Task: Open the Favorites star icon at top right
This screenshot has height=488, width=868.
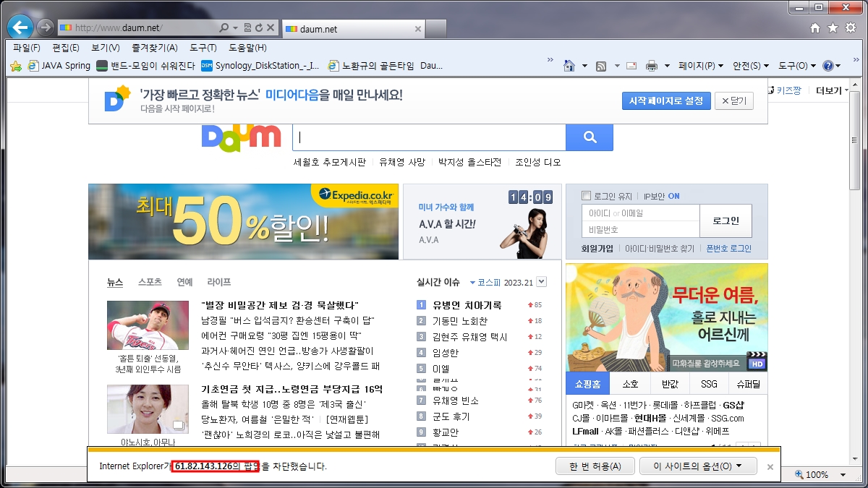Action: pos(833,28)
